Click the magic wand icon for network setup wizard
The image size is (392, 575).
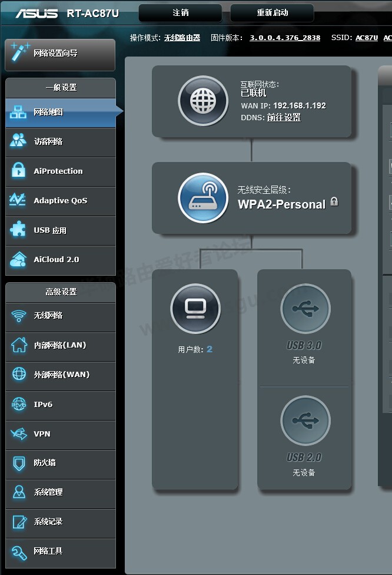(19, 52)
